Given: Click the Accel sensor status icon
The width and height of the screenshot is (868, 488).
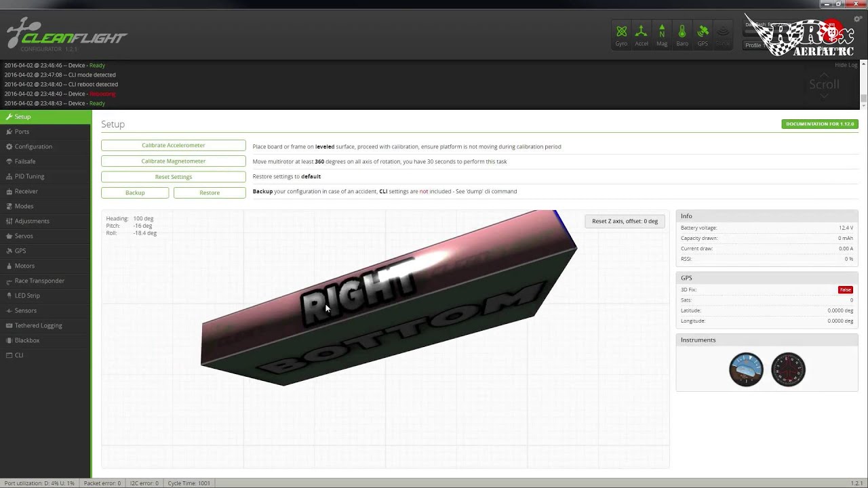Looking at the screenshot, I should click(x=642, y=35).
